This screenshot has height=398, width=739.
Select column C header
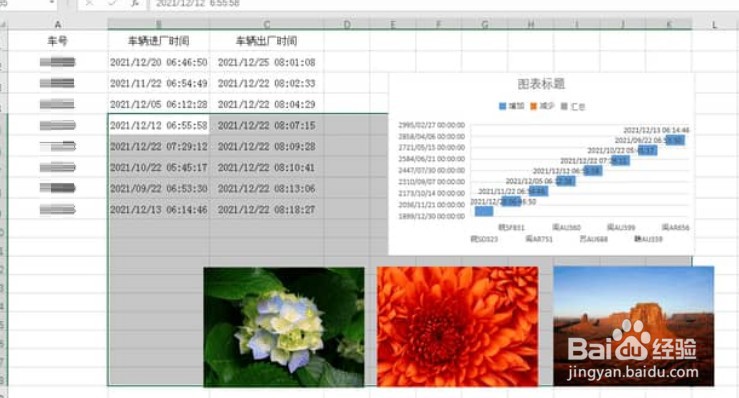[x=267, y=25]
